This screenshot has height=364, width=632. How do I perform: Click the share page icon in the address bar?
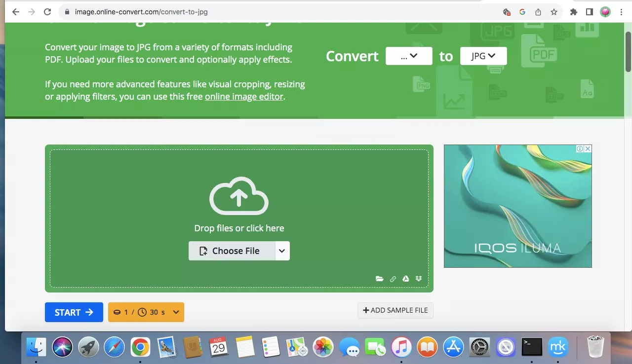tap(538, 12)
